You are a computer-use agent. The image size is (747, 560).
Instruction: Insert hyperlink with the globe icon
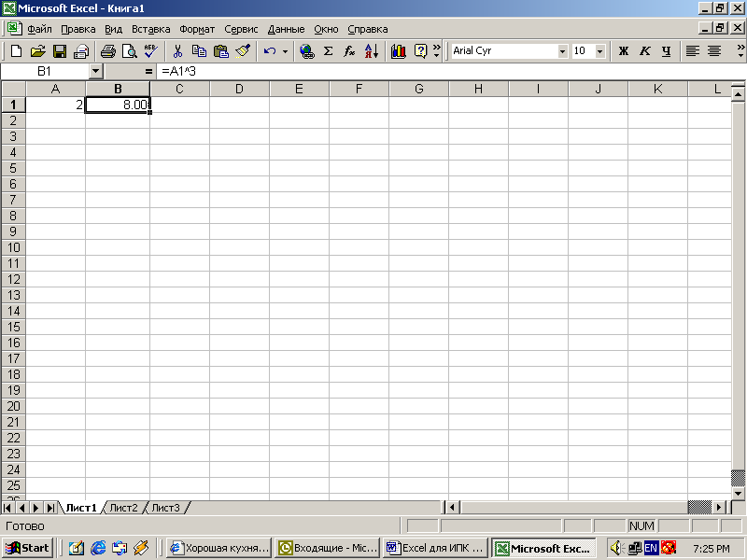pos(307,51)
